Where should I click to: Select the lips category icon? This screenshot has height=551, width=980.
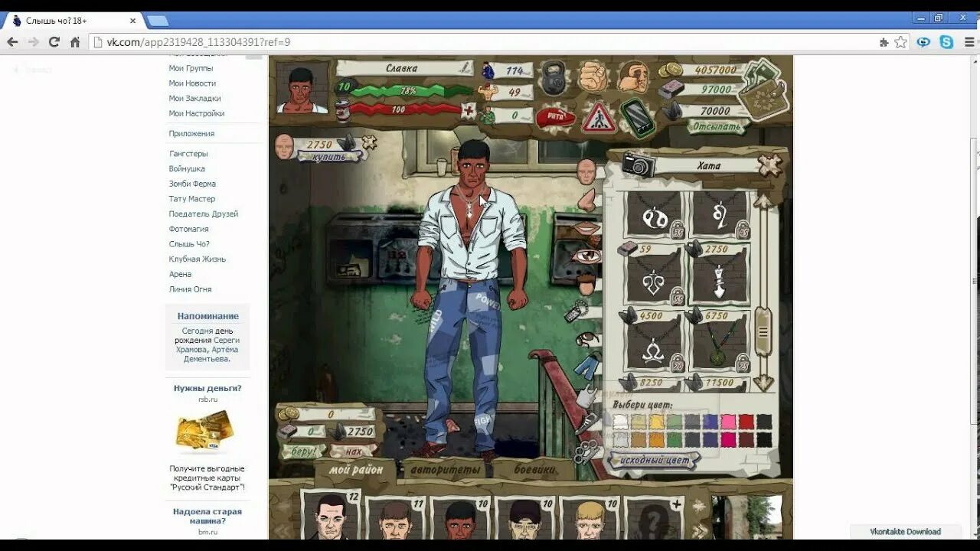tap(588, 228)
